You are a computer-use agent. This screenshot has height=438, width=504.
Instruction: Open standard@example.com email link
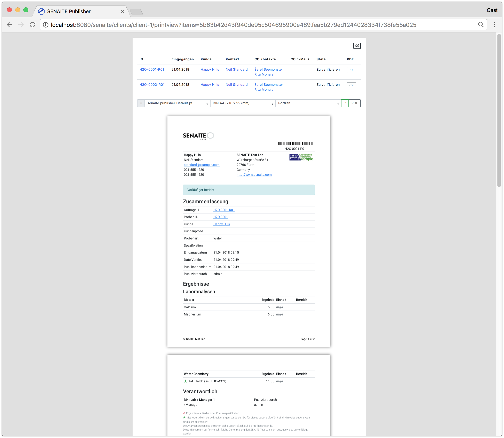(201, 165)
